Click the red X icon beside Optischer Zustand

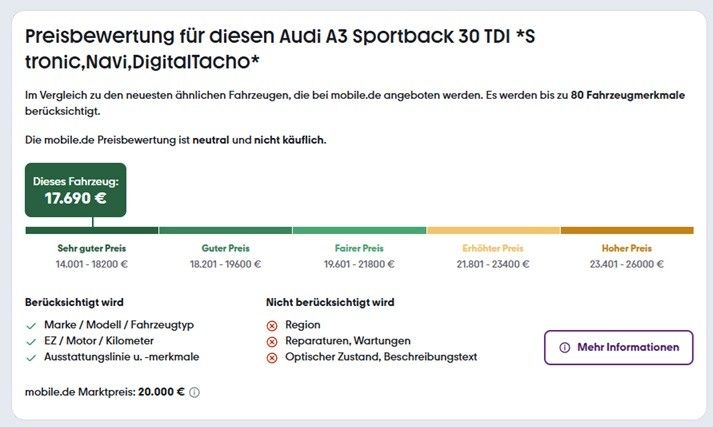point(271,358)
